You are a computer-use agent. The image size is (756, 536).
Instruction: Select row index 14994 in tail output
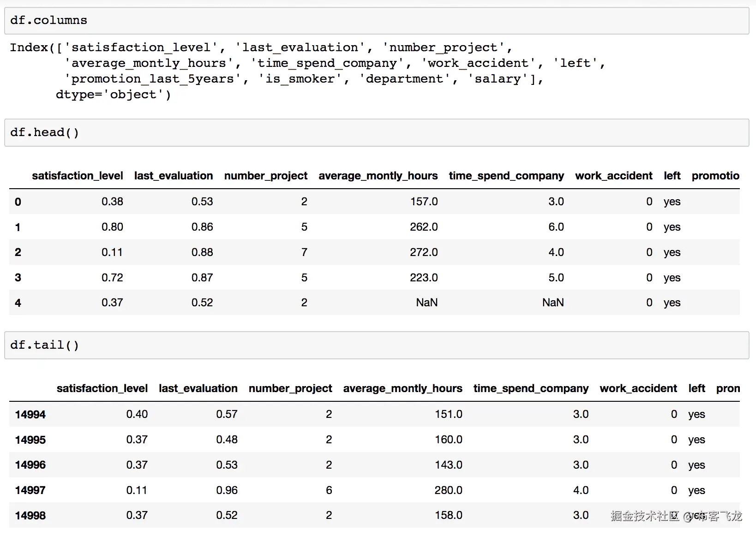click(x=30, y=414)
